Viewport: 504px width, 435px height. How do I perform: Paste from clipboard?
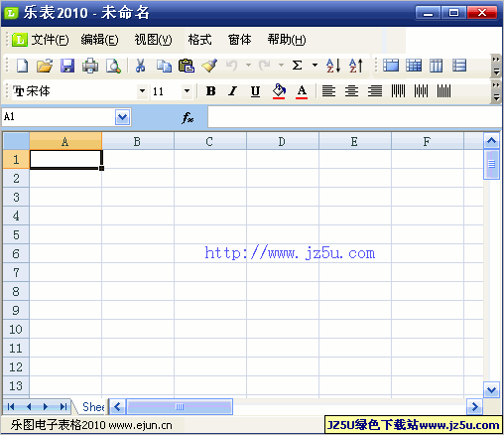pyautogui.click(x=187, y=66)
